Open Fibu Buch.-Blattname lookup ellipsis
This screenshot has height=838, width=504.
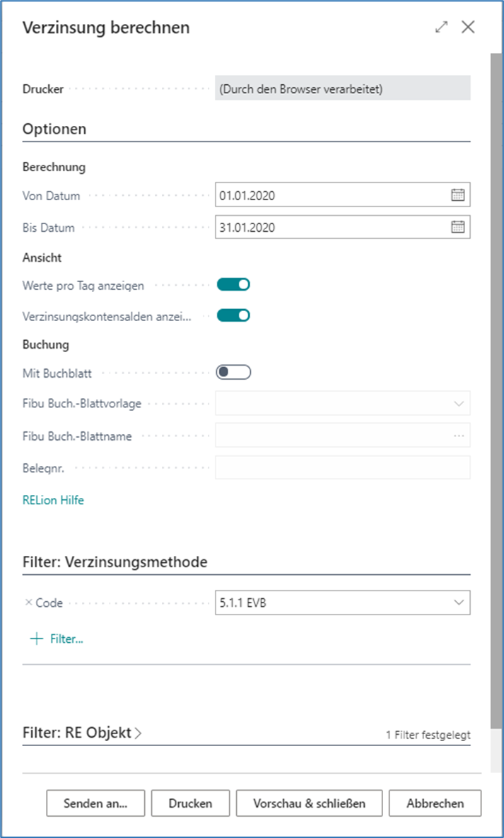(x=459, y=436)
